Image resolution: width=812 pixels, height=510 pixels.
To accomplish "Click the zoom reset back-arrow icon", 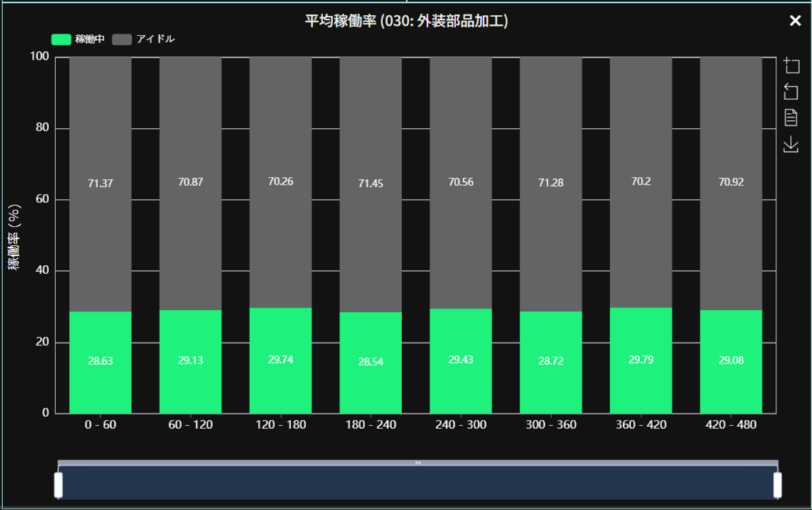I will (791, 92).
